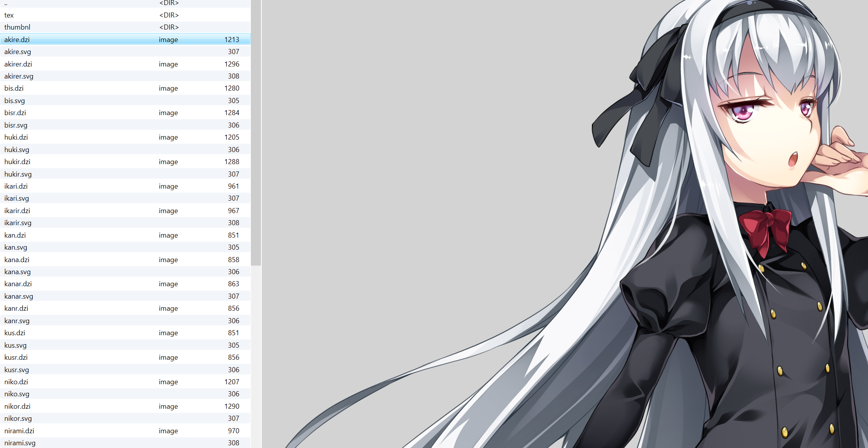Click the kan.dzi file
The width and height of the screenshot is (868, 448).
pyautogui.click(x=15, y=235)
